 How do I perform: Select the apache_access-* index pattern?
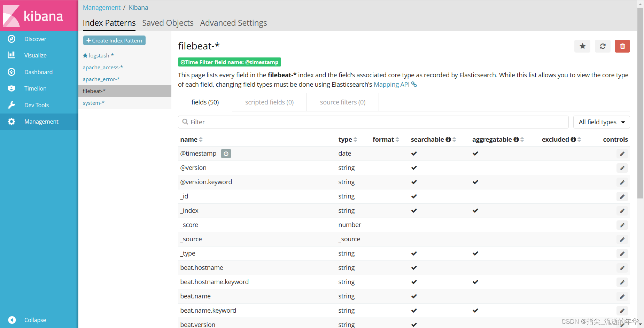click(103, 67)
